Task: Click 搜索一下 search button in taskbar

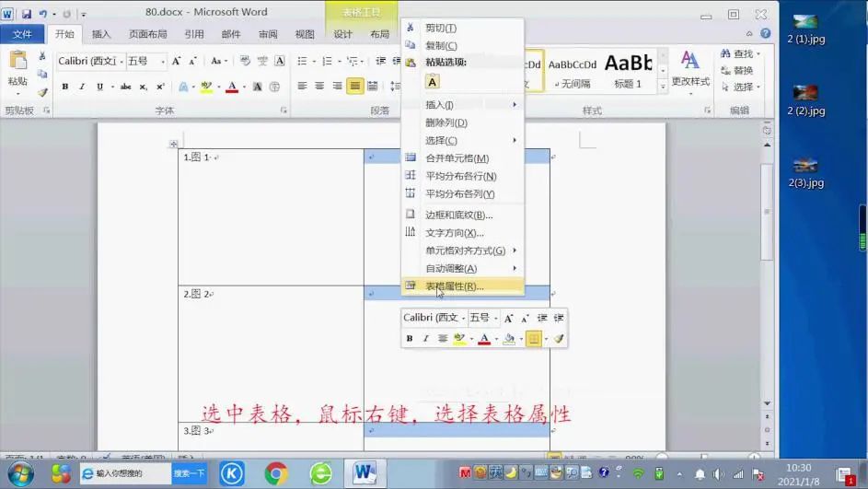Action: coord(189,473)
